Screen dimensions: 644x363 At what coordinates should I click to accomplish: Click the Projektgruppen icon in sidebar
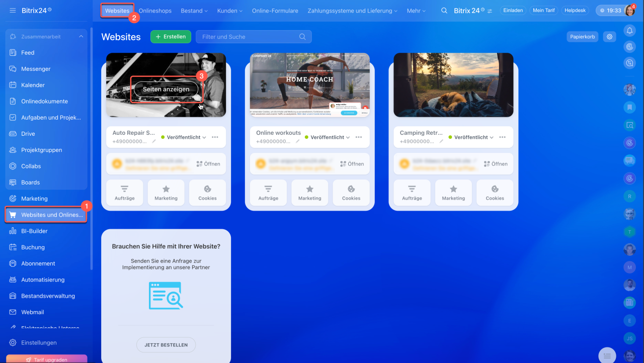13,150
